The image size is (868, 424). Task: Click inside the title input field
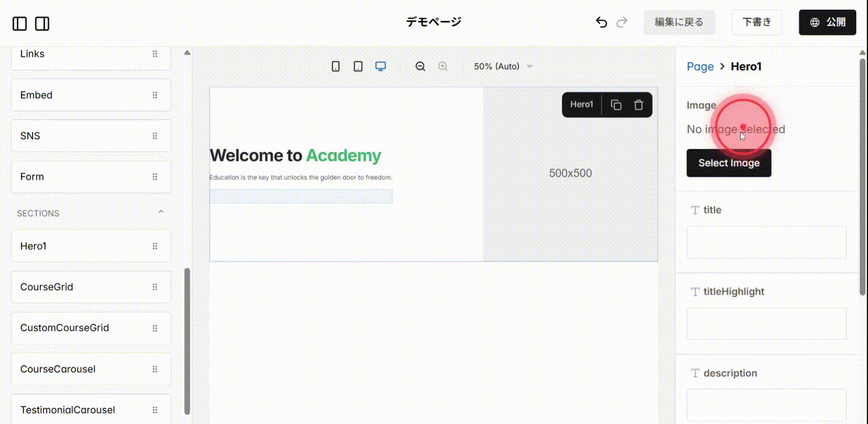pos(766,242)
